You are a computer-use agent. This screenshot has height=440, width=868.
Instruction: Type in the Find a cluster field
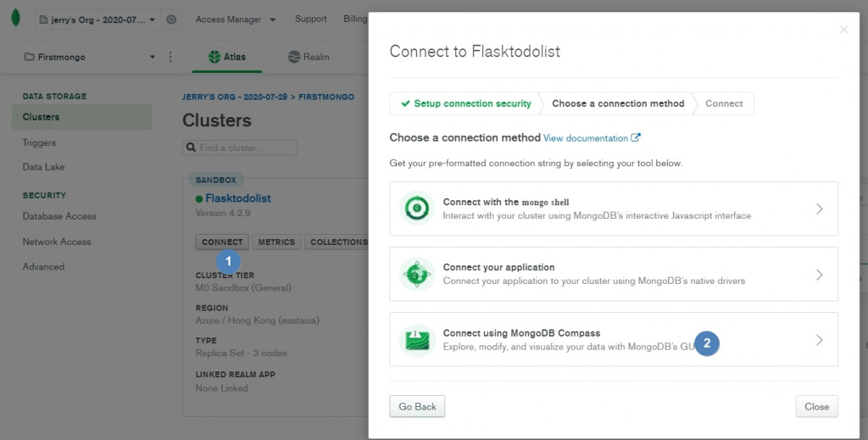[246, 148]
